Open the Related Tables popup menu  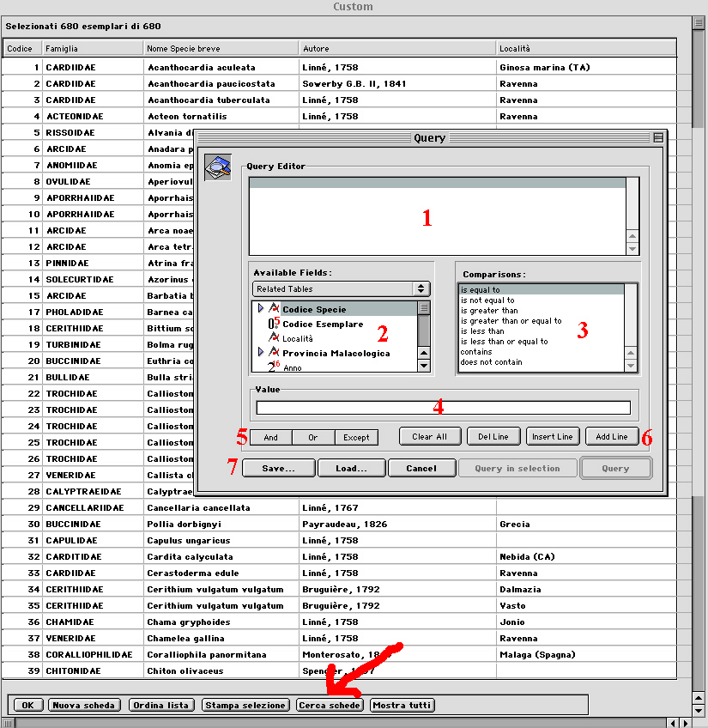(x=341, y=289)
